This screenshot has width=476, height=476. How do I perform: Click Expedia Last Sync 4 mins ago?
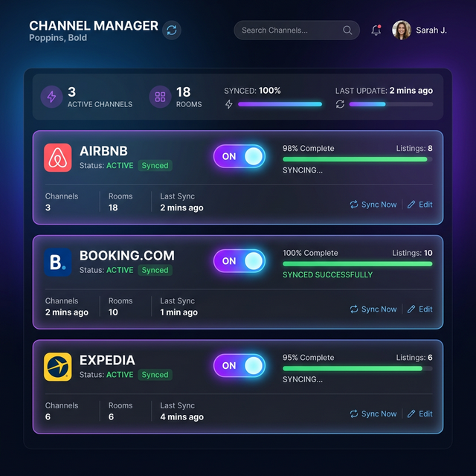[x=181, y=411]
